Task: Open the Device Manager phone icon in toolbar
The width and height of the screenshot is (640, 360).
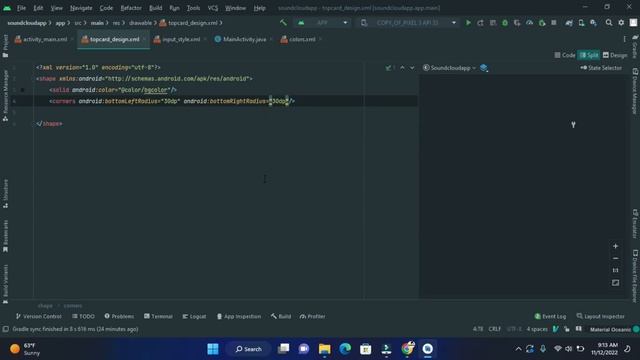Action: [581, 23]
